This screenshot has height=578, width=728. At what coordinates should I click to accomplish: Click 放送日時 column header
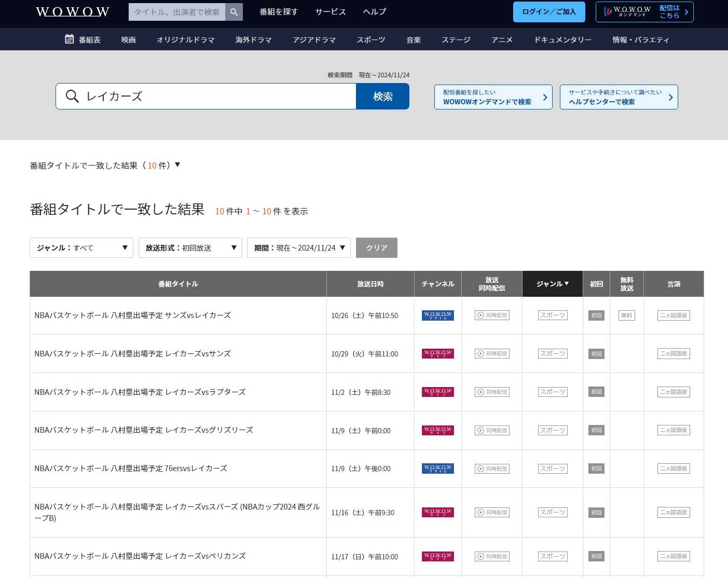pyautogui.click(x=370, y=284)
